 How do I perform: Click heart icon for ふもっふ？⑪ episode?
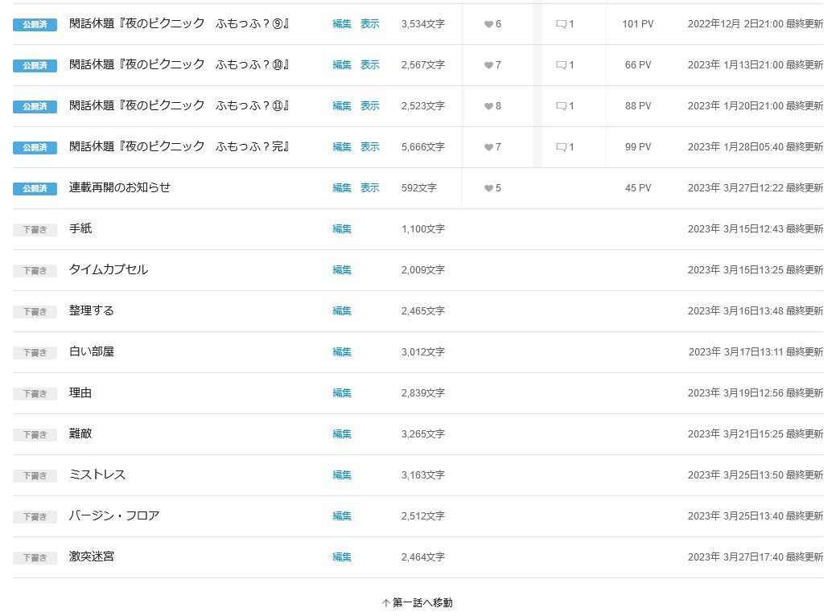(x=488, y=106)
